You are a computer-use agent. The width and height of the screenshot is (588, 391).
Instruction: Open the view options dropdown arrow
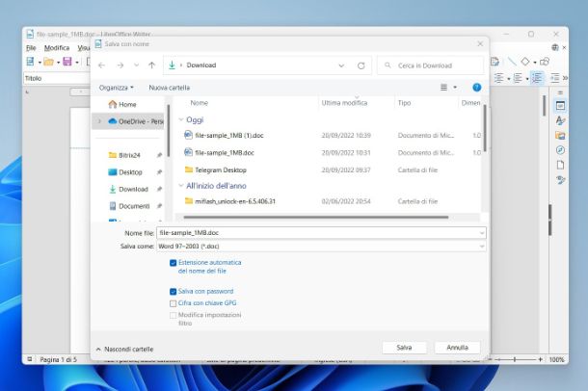(455, 88)
